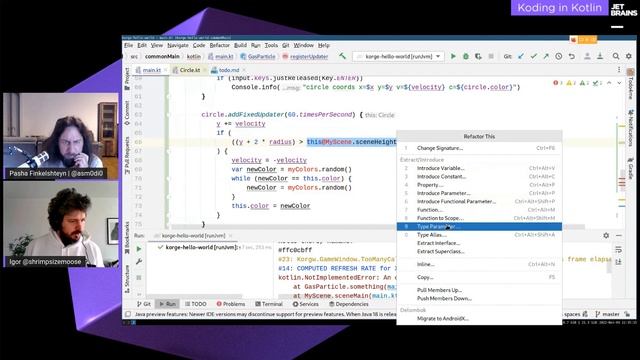Open Services tool window button

(x=305, y=304)
